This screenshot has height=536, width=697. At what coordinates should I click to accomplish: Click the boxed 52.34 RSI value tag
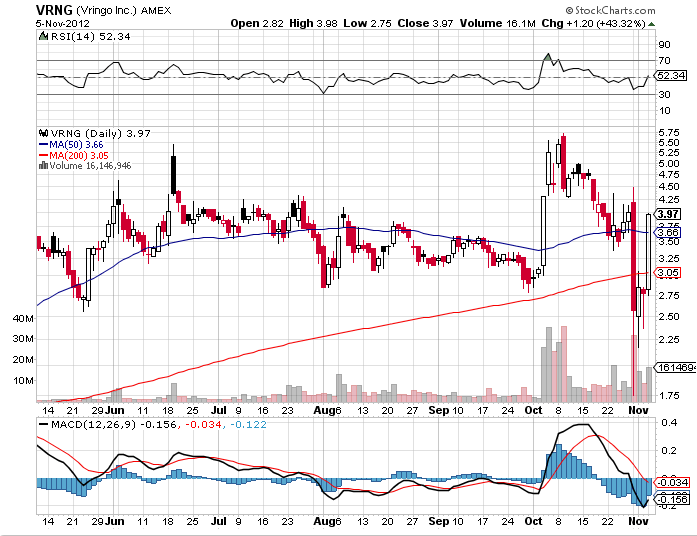(672, 76)
